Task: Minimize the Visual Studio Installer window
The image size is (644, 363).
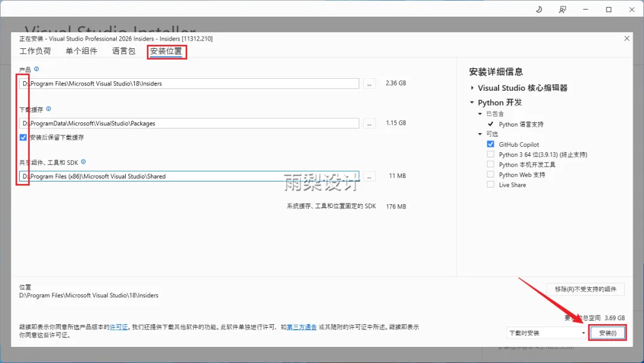Action: 586,10
